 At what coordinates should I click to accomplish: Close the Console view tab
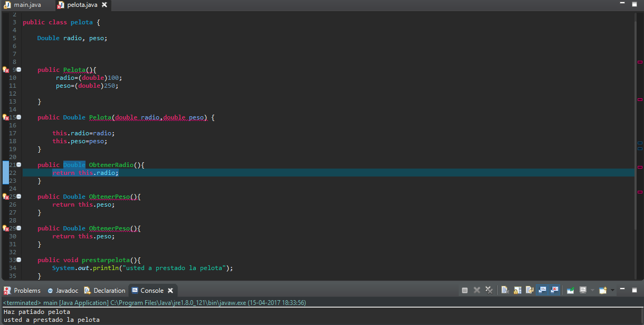pos(171,291)
